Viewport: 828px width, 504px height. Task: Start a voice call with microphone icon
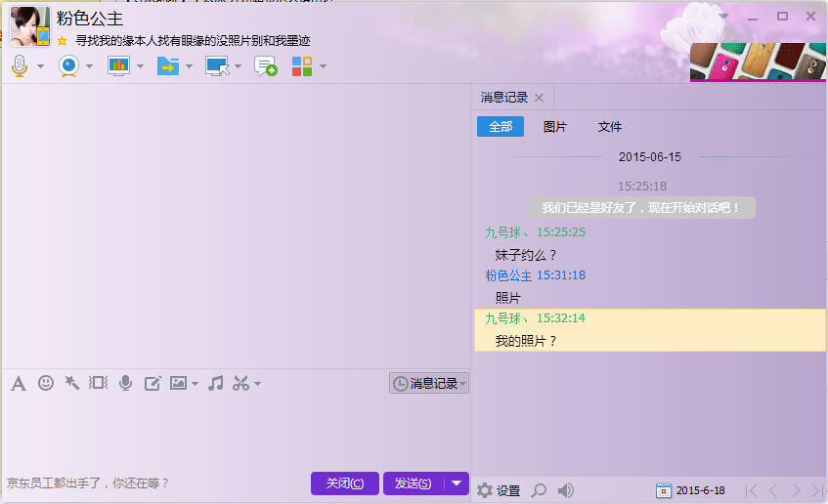[20, 66]
